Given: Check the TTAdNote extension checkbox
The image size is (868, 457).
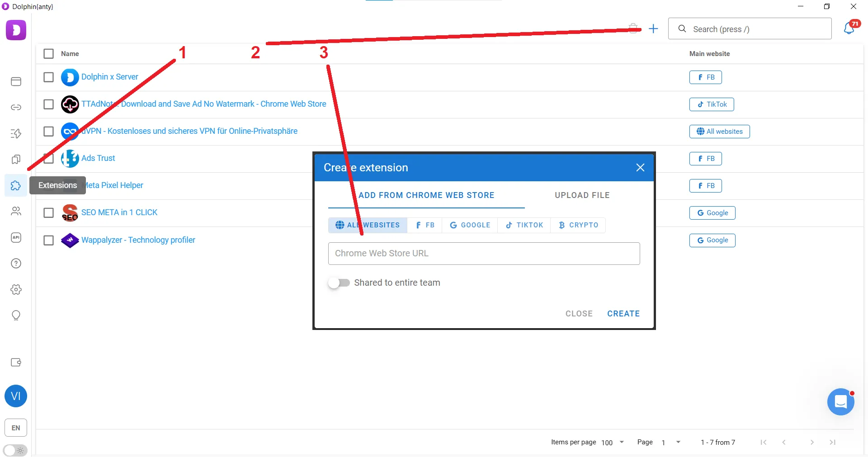Looking at the screenshot, I should click(x=48, y=104).
